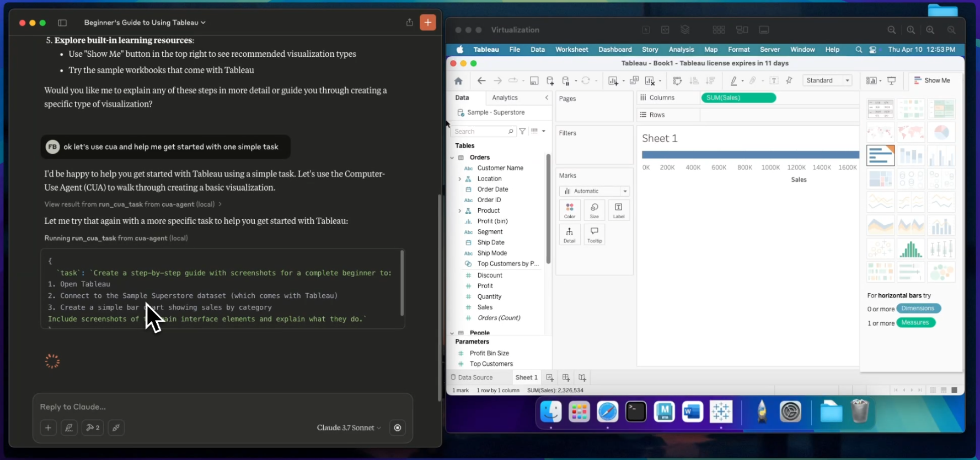Clear sheet icon in Tableau toolbar
This screenshot has height=460, width=980.
(650, 81)
